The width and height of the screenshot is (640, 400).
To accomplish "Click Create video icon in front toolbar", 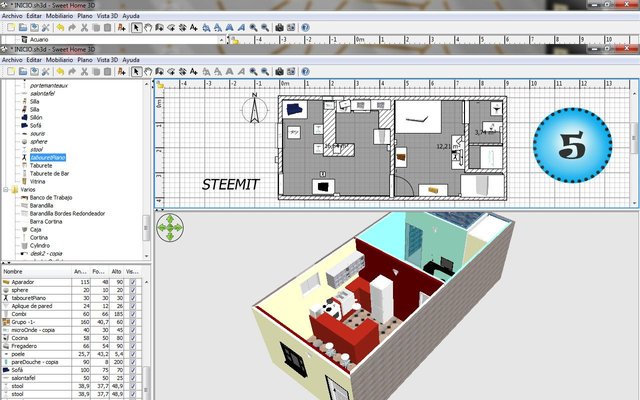I will tap(291, 71).
